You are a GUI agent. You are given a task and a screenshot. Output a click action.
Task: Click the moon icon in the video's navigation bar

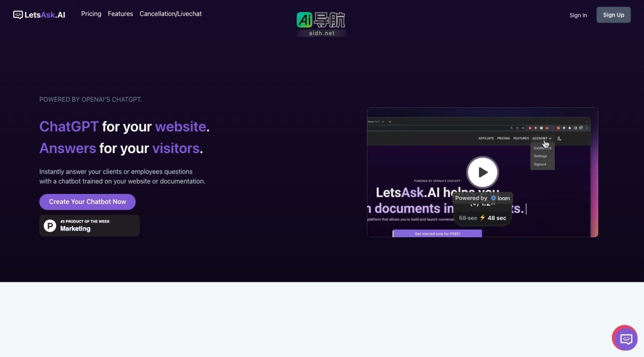pyautogui.click(x=560, y=138)
